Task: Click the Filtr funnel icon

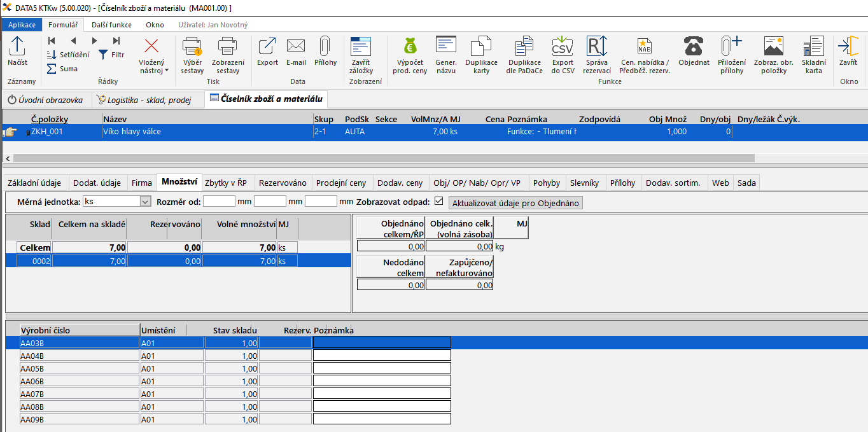Action: [x=103, y=55]
